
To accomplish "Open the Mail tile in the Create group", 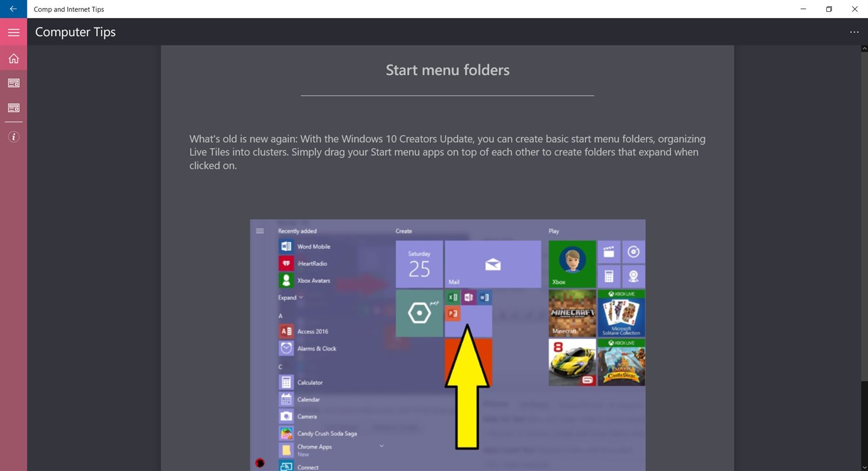I will [492, 264].
